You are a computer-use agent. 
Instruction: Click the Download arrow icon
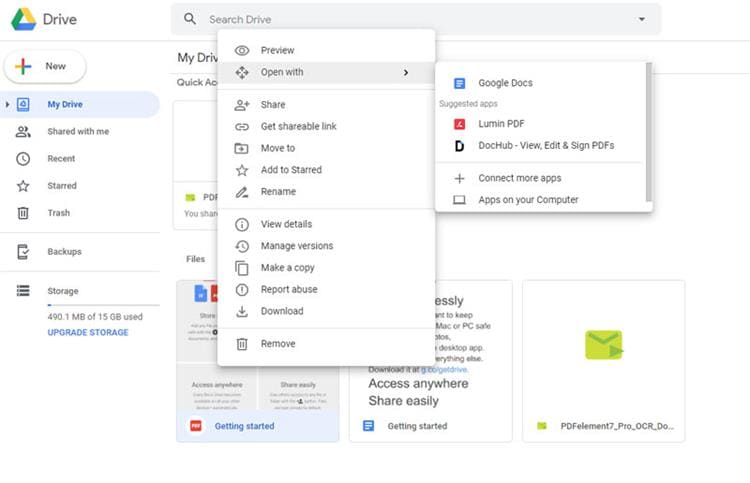pyautogui.click(x=242, y=312)
